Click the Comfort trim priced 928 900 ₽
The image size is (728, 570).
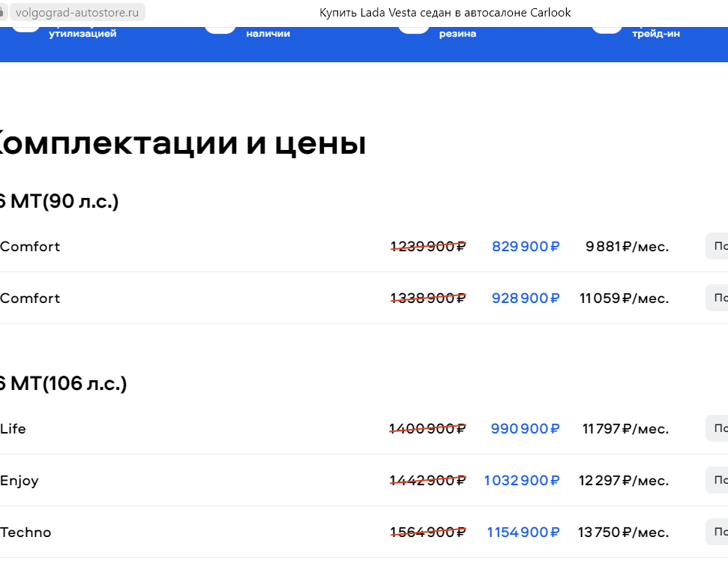coord(30,298)
